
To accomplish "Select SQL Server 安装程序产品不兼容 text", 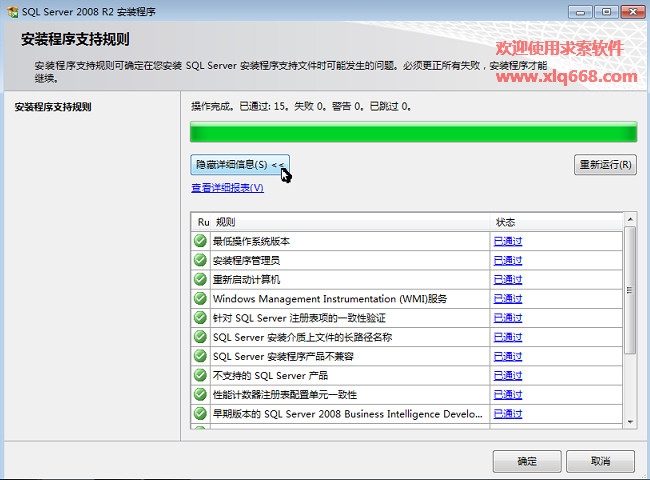I will pos(283,356).
